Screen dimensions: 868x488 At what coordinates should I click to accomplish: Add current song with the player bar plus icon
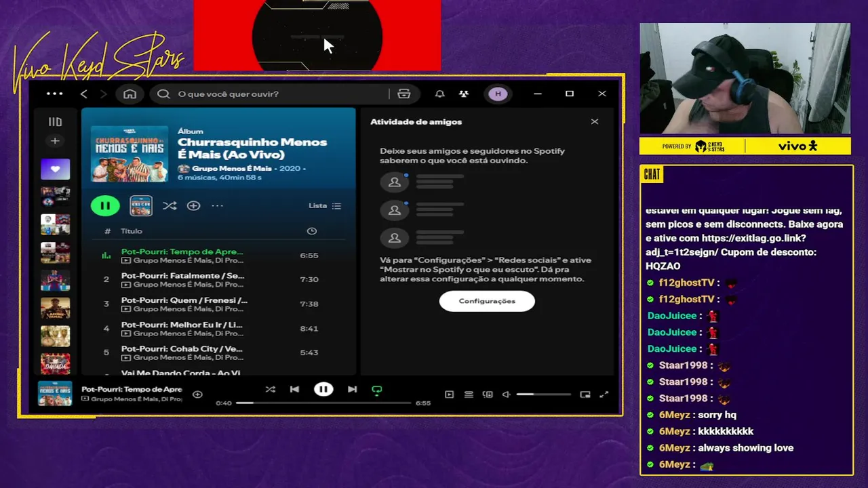[197, 394]
